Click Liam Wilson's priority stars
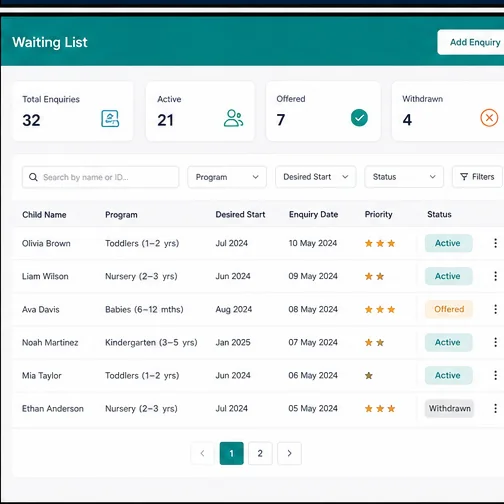Screen dimensions: 504x504 click(x=374, y=276)
